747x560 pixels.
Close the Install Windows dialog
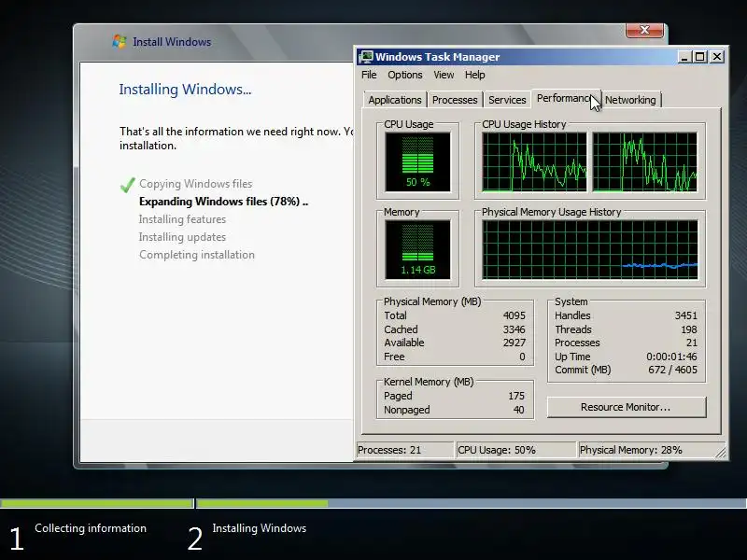coord(644,30)
